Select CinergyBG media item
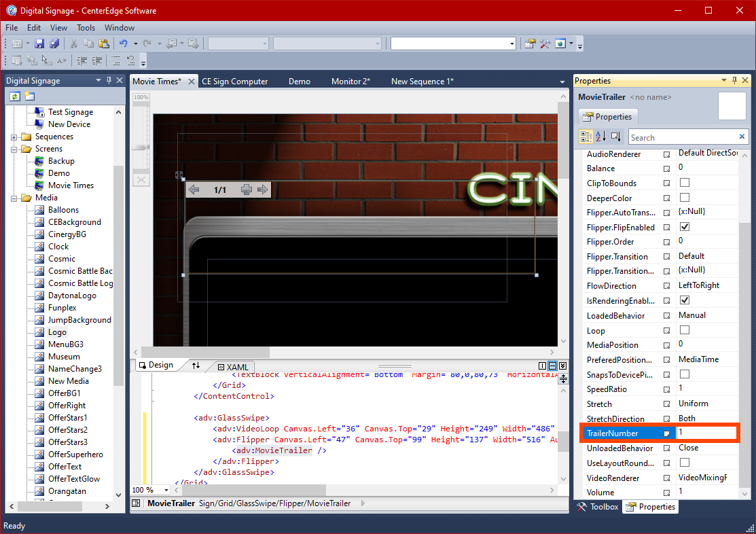 67,234
